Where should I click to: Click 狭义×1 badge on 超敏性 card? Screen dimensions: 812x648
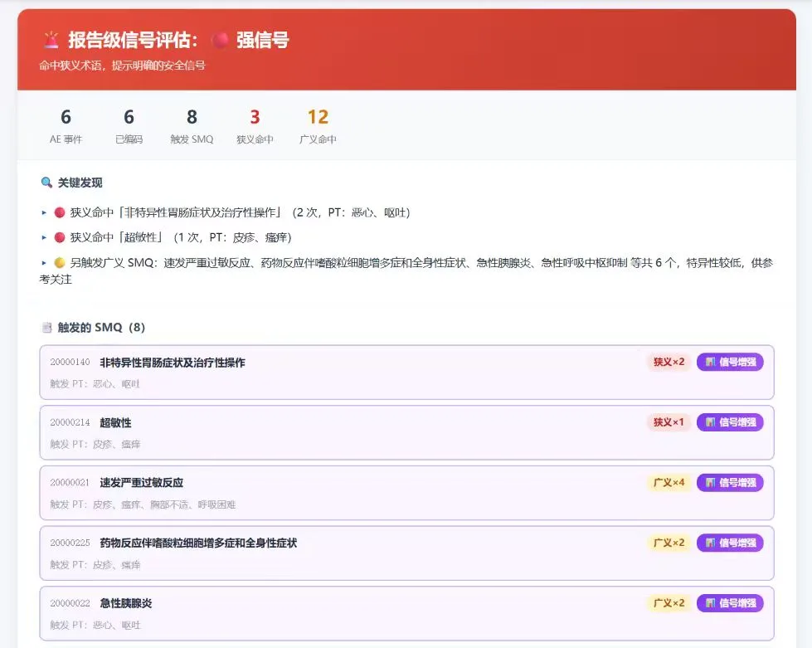click(669, 422)
